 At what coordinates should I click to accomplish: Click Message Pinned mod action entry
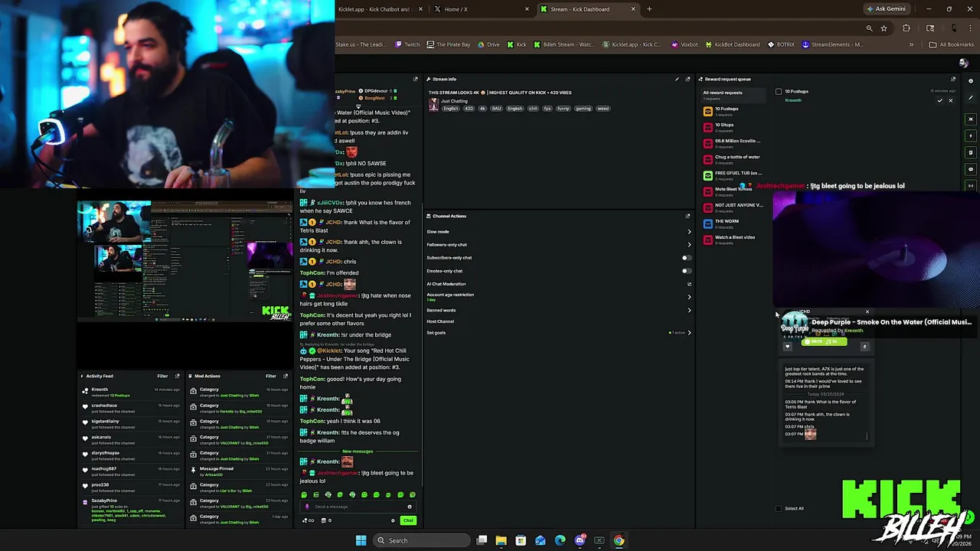239,471
